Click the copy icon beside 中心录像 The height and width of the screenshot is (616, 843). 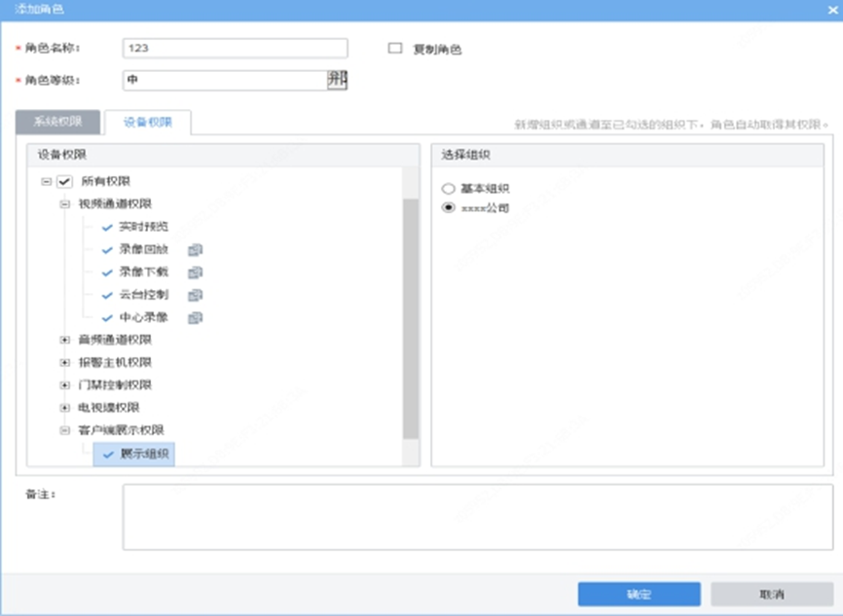194,318
